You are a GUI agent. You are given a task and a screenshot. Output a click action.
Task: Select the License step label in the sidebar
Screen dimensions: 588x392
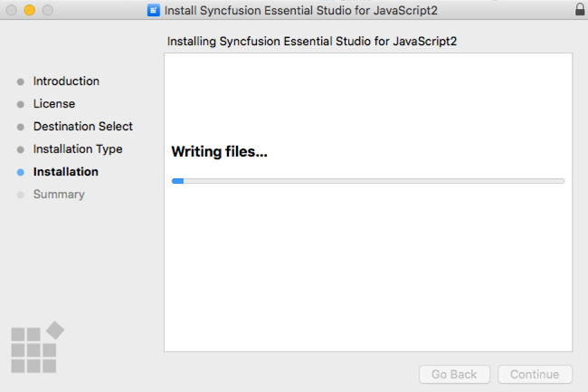(54, 104)
